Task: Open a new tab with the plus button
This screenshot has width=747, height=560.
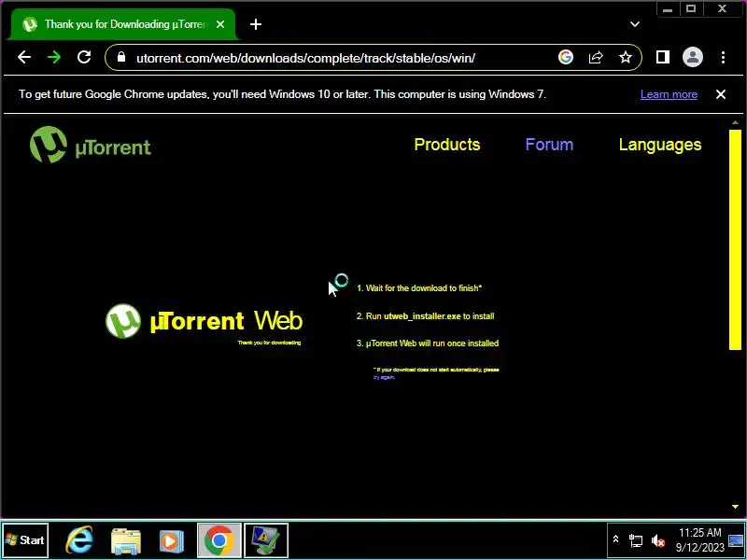Action: click(x=256, y=24)
